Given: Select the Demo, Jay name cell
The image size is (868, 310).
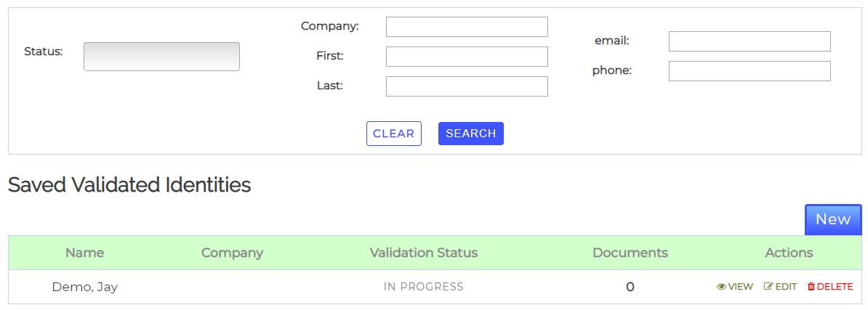Looking at the screenshot, I should [x=84, y=287].
